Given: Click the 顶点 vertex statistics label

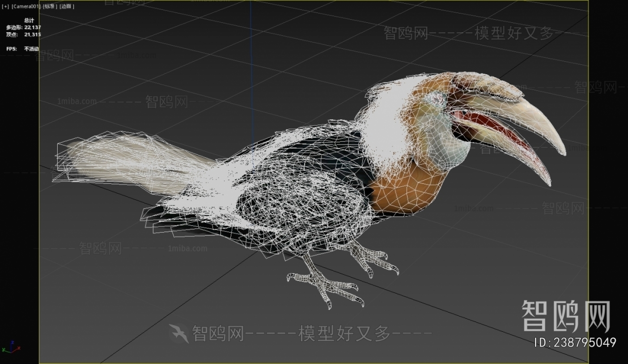Looking at the screenshot, I should point(12,34).
